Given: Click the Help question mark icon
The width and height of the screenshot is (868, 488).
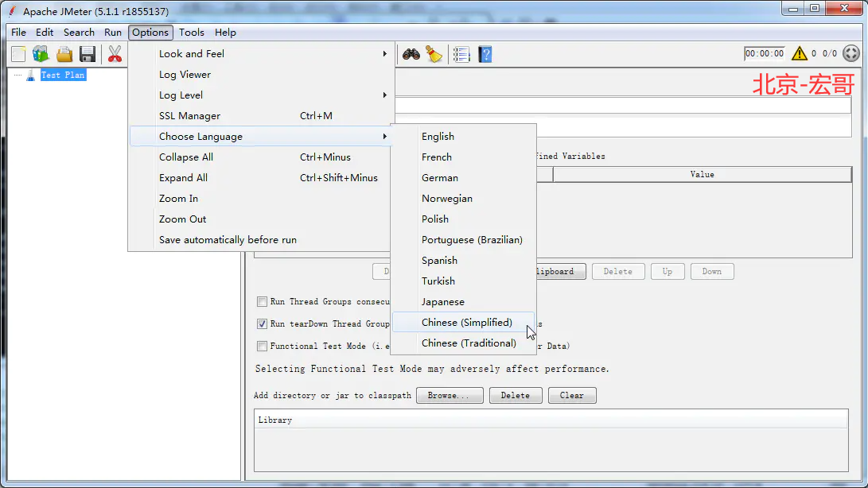Looking at the screenshot, I should tap(485, 54).
